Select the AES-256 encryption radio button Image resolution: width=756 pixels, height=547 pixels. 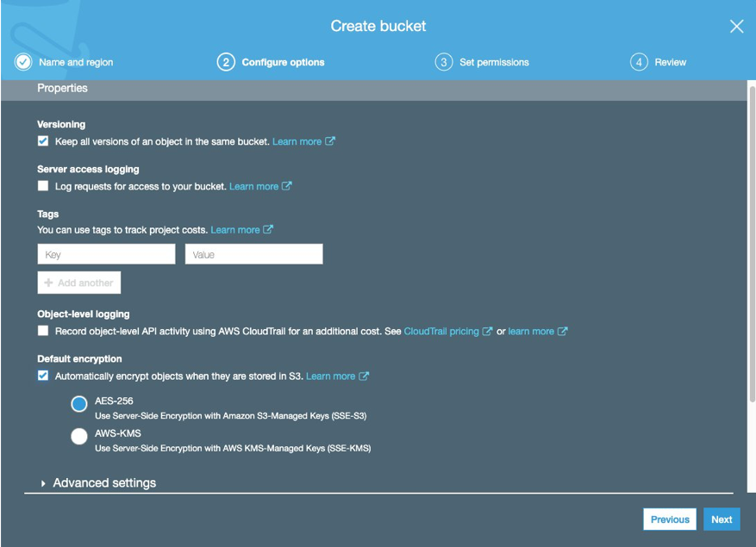pos(79,404)
